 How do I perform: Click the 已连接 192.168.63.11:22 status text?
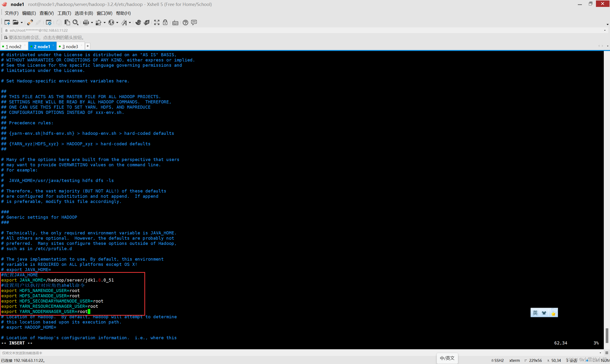(23, 360)
